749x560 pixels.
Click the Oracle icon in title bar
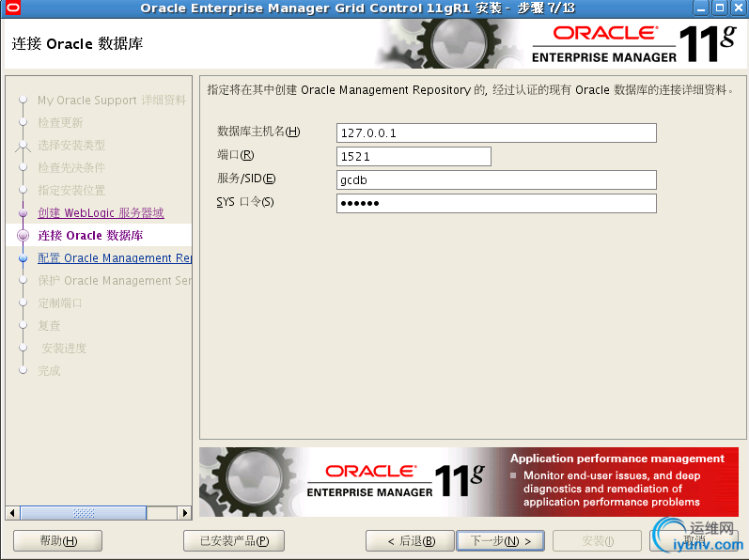click(12, 8)
